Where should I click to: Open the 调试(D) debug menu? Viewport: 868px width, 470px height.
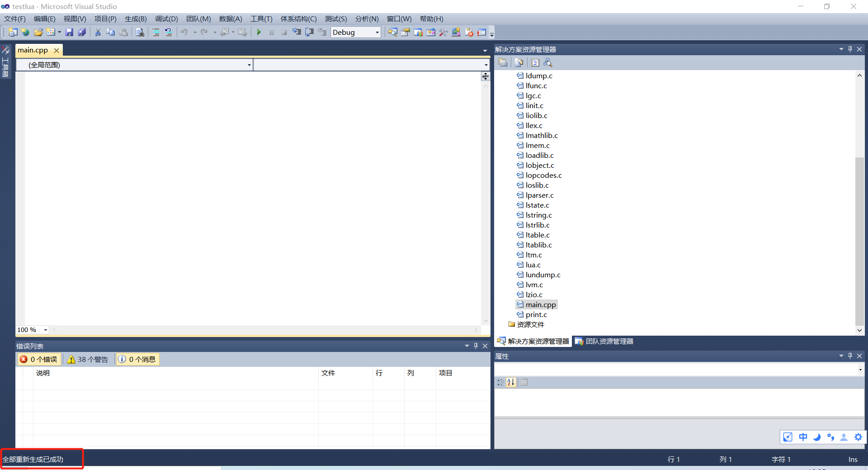pos(166,19)
